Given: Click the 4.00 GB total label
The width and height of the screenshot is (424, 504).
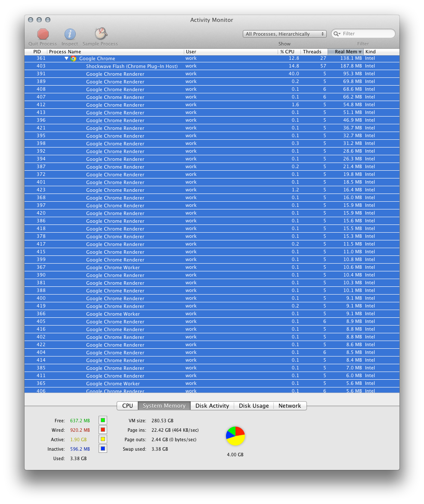Looking at the screenshot, I should pos(235,455).
